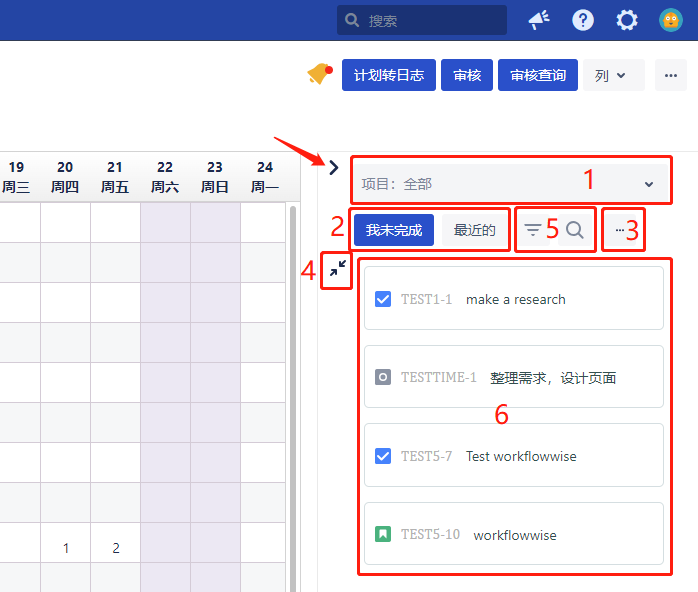
Task: Click the user avatar icon
Action: 670,20
